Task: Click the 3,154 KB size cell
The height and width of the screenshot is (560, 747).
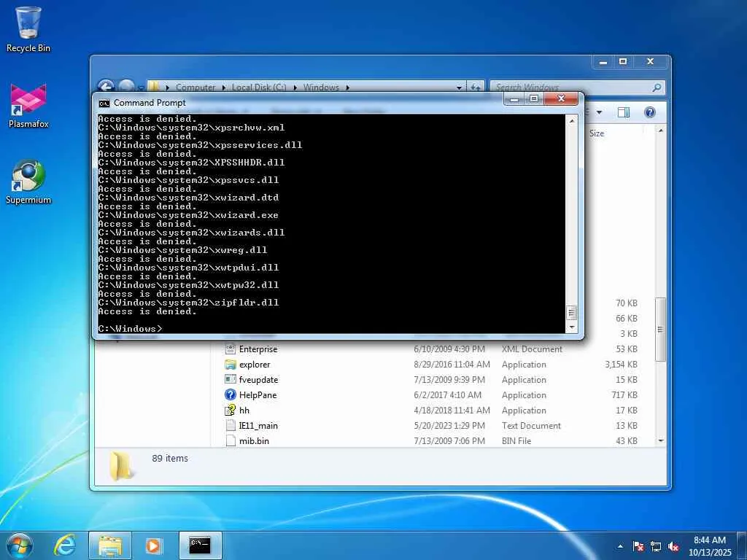Action: pos(622,365)
